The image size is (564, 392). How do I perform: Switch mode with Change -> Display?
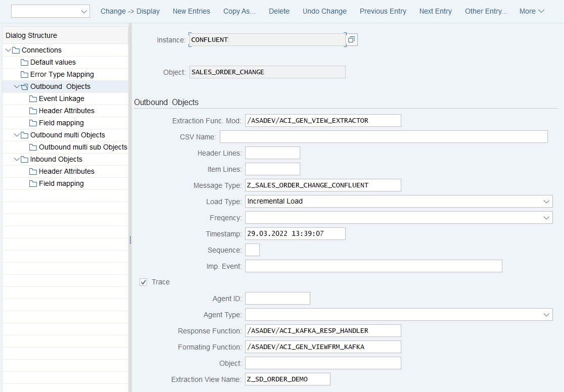point(130,11)
